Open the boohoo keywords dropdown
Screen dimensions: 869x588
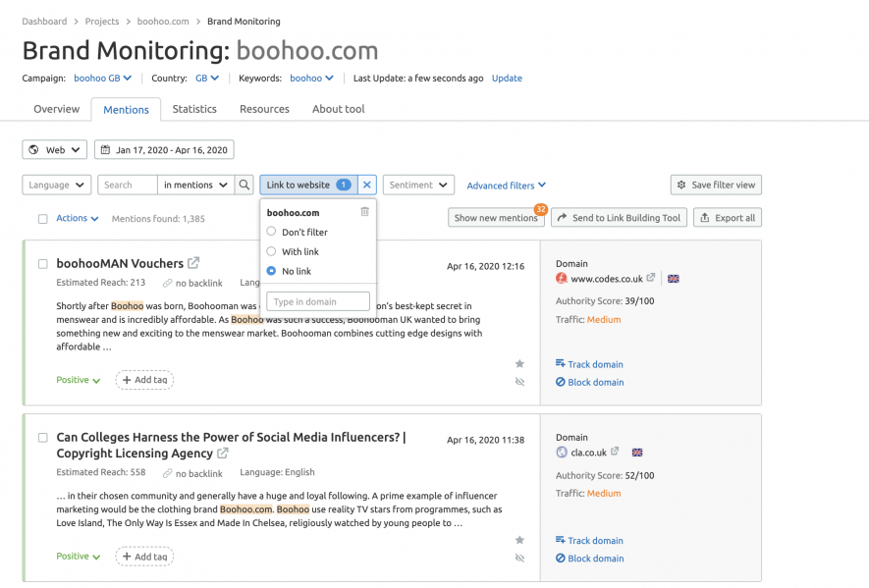point(311,79)
